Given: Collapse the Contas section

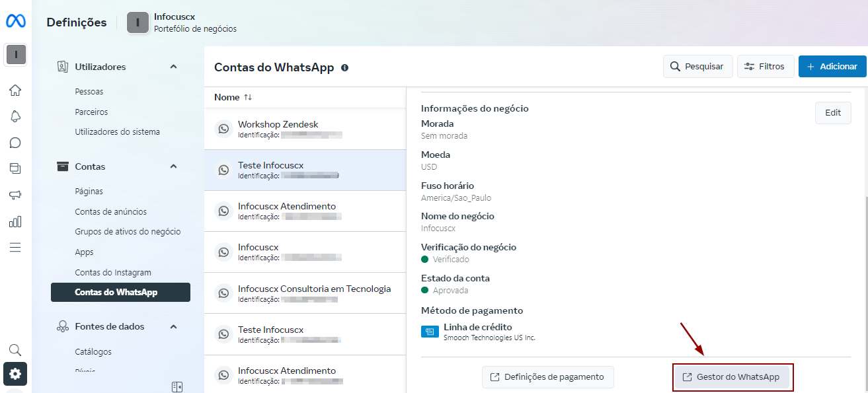Looking at the screenshot, I should coord(173,166).
